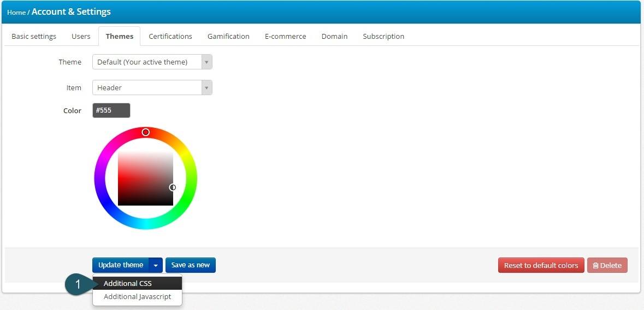Image resolution: width=644 pixels, height=310 pixels.
Task: Toggle the Update theme dropdown arrow
Action: pyautogui.click(x=156, y=265)
